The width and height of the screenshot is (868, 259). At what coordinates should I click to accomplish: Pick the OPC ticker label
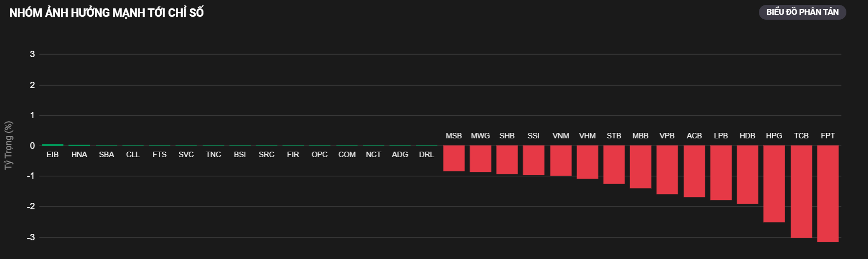[319, 155]
